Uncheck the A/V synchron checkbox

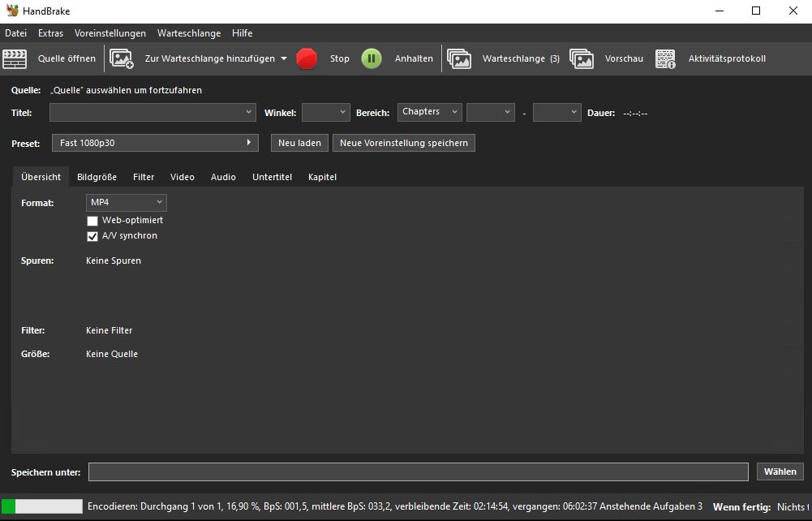(x=92, y=237)
